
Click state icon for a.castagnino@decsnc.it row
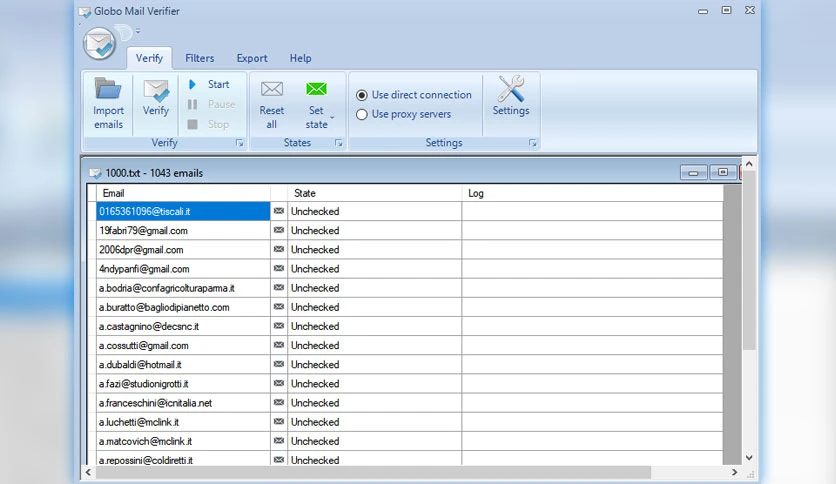[279, 326]
